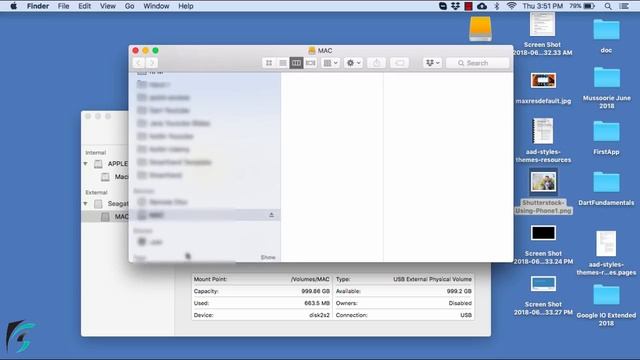The image size is (640, 360).
Task: Open the gear action menu
Action: [353, 63]
